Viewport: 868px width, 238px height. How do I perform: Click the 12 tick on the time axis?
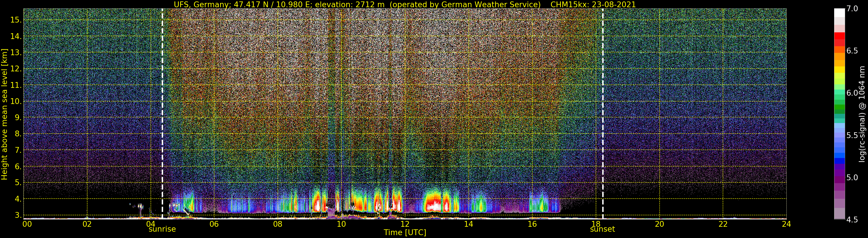(x=405, y=224)
